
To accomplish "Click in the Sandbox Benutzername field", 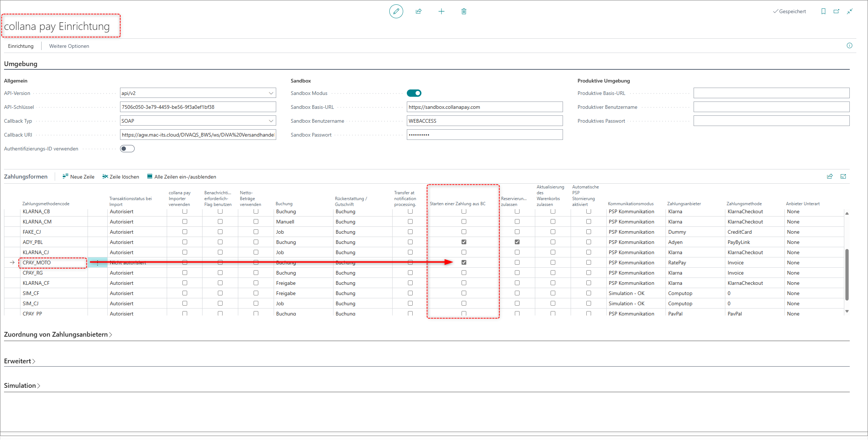I will (x=485, y=121).
